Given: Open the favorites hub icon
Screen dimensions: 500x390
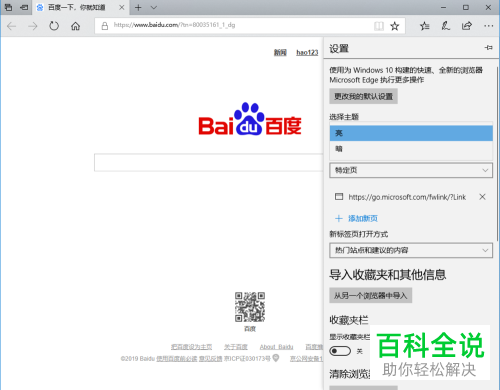Looking at the screenshot, I should pyautogui.click(x=425, y=26).
